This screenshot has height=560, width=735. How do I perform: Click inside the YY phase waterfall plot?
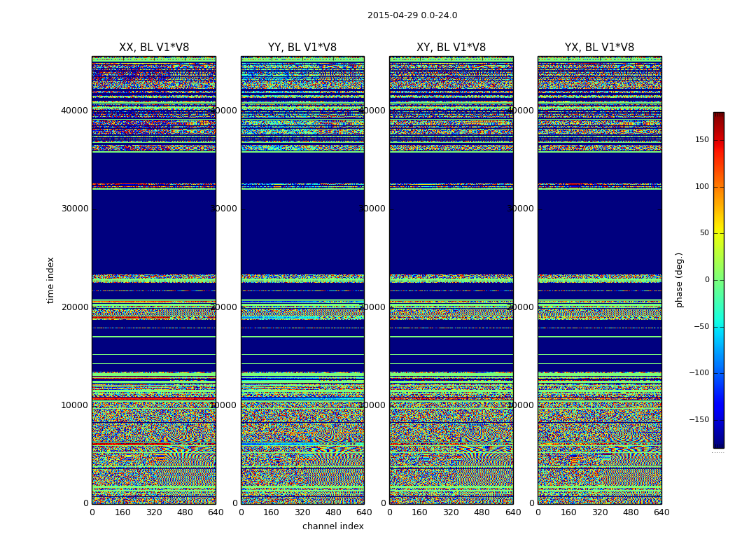coord(302,280)
